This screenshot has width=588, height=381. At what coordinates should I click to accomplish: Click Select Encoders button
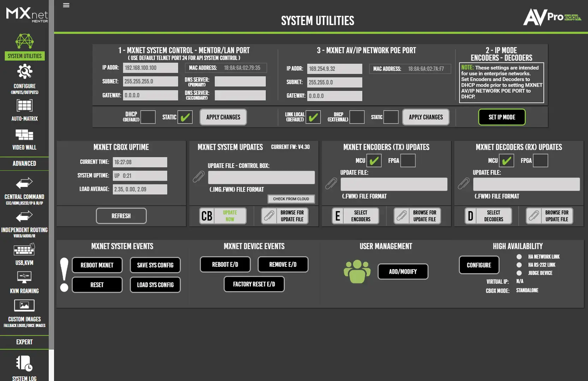coord(361,216)
